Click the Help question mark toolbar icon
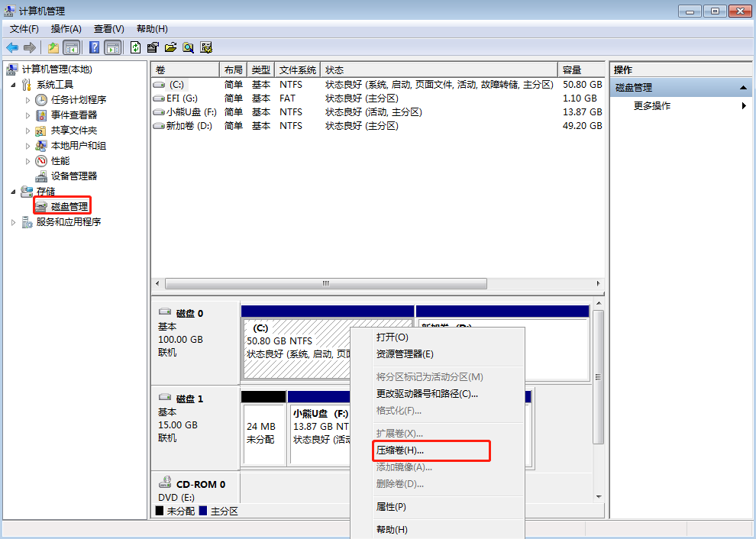This screenshot has height=539, width=756. click(95, 47)
